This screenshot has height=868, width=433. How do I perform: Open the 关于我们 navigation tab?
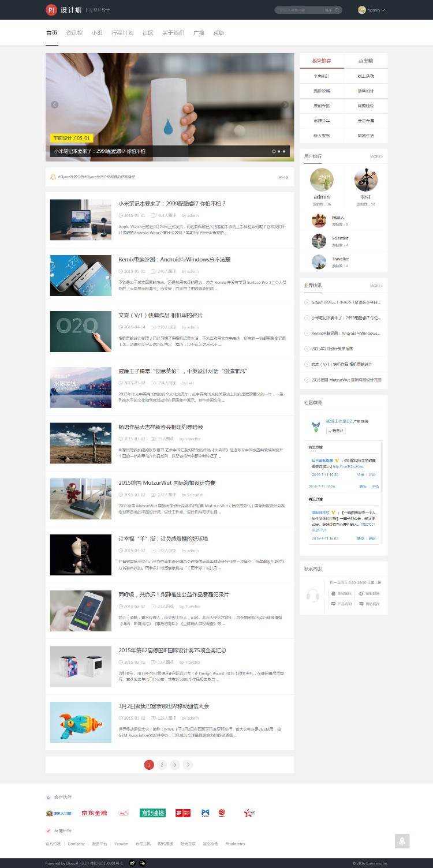pyautogui.click(x=173, y=33)
